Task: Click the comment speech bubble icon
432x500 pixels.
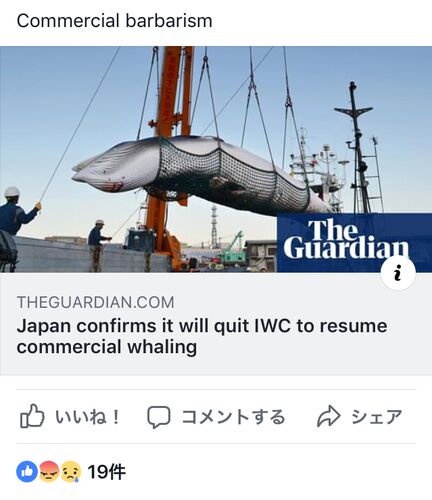Action: [x=159, y=417]
